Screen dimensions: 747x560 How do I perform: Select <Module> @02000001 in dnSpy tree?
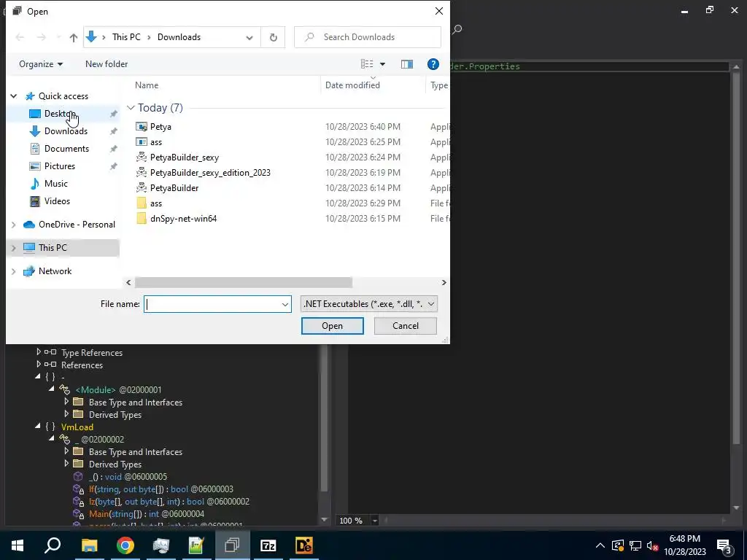point(118,390)
